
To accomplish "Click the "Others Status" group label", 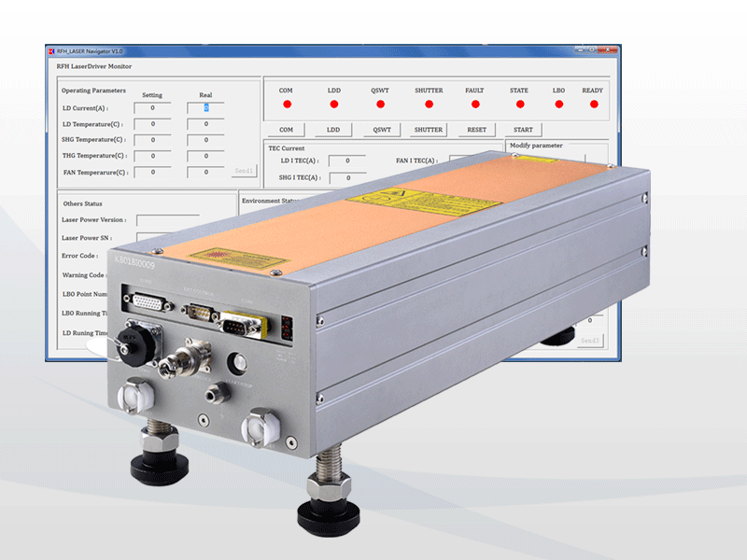I will click(82, 203).
